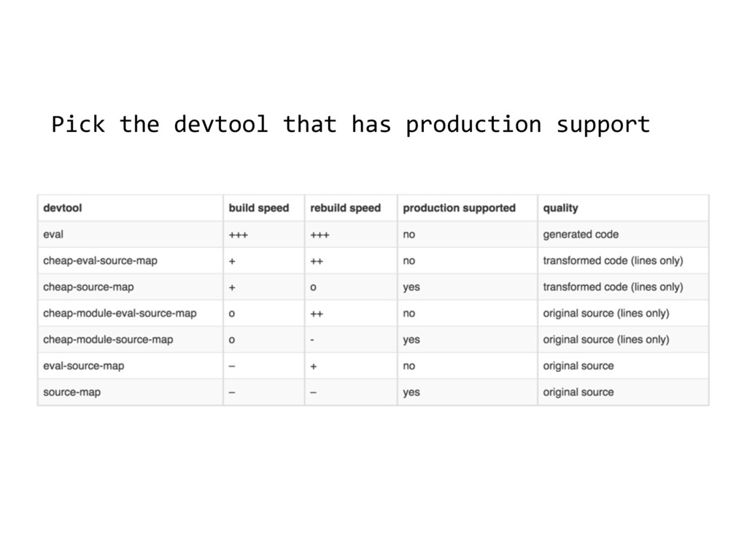Click "yes" in the cheap-source-map row
Screen dimensions: 747x560
tap(411, 287)
